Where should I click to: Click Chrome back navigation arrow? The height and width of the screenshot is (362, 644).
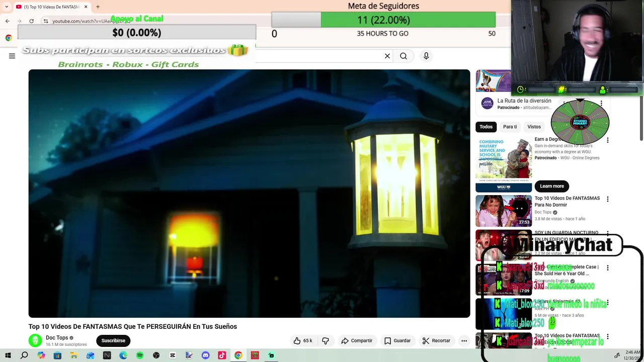[7, 21]
